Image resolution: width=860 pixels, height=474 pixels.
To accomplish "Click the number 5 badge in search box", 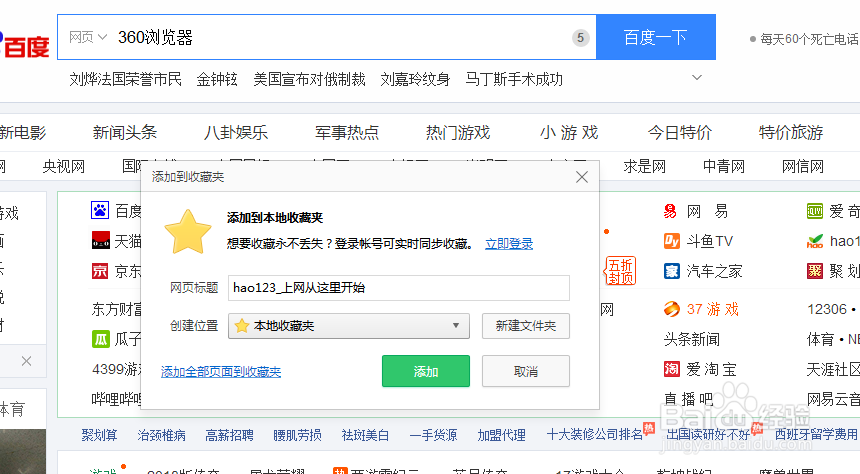I will (x=581, y=38).
